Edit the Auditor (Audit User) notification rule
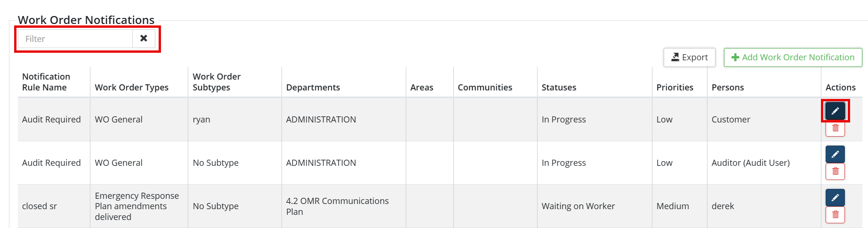Screen dimensions: 868x228 (x=835, y=154)
